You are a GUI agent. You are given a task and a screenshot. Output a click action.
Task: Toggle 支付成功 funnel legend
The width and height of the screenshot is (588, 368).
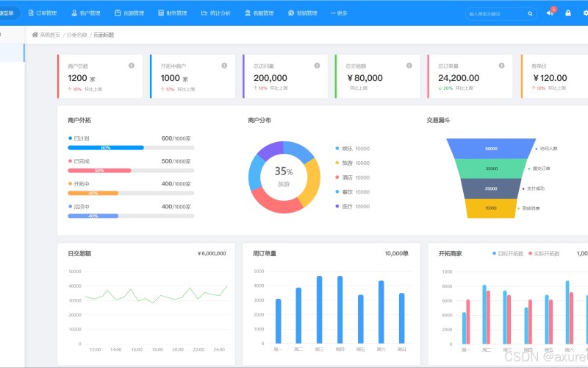(x=534, y=188)
